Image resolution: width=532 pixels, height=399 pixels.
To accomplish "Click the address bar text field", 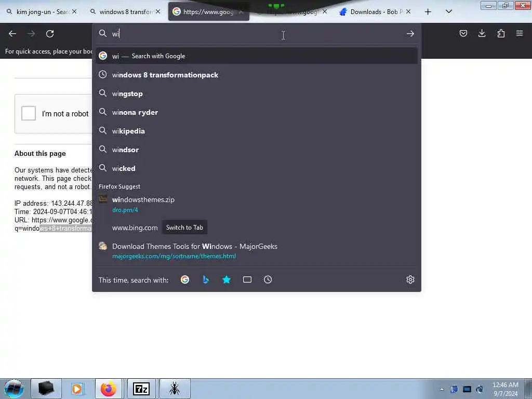I will pos(257,34).
